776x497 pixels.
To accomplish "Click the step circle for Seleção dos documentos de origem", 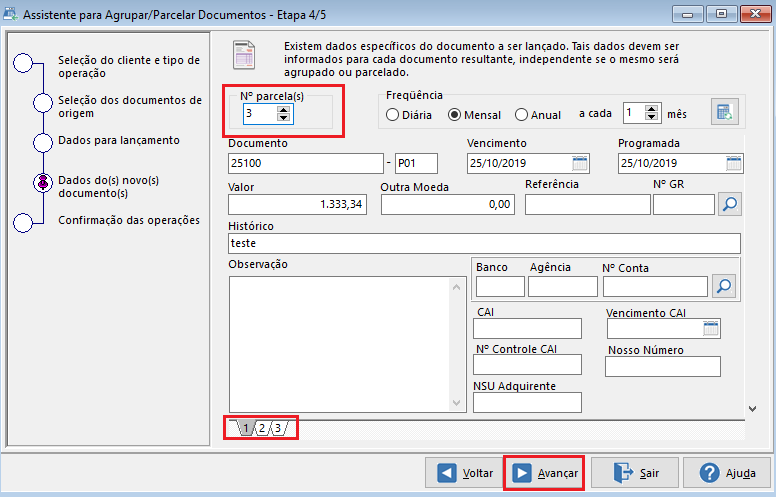I will pos(43,103).
